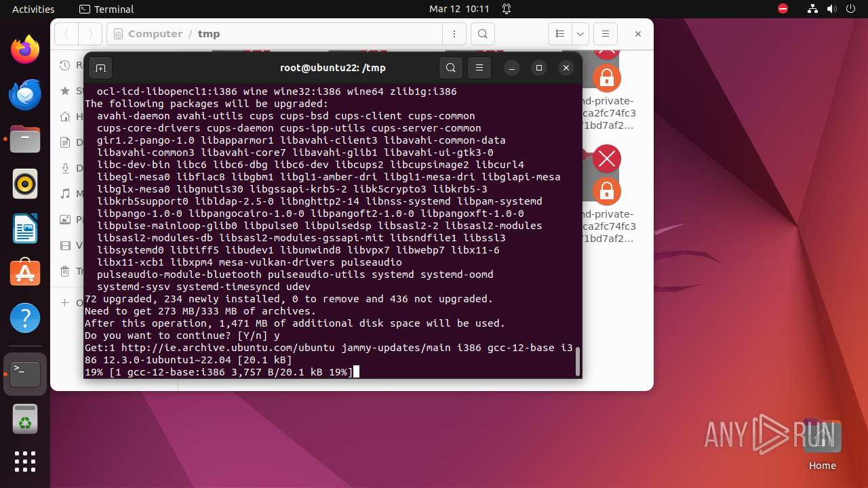Screen dimensions: 868x488
Task: Open Ubuntu Software from the dock
Action: point(25,273)
